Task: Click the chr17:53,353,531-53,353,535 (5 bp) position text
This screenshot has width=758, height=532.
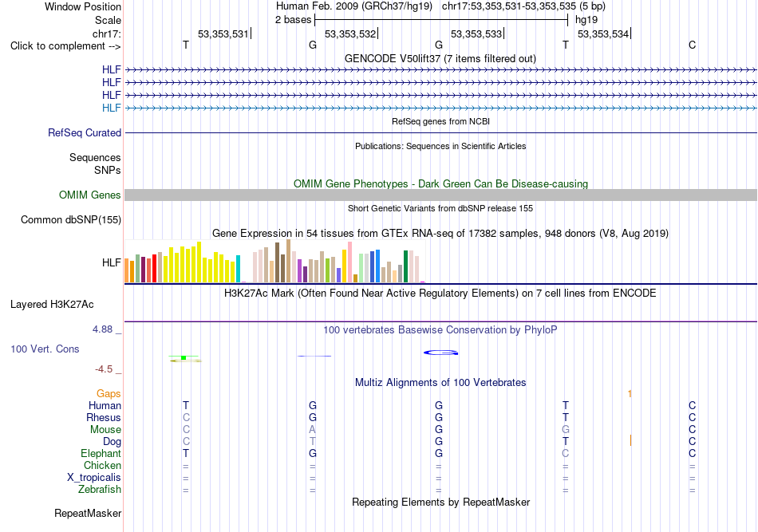Action: click(523, 6)
